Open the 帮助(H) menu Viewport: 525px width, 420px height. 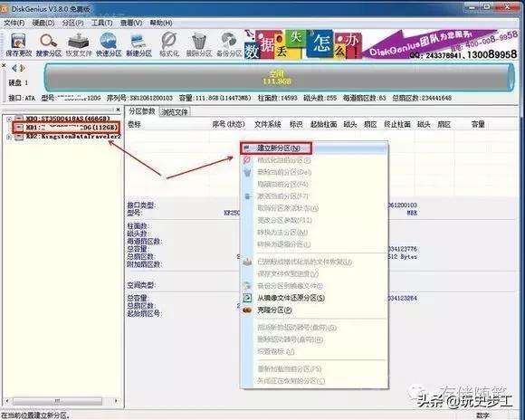(x=161, y=24)
